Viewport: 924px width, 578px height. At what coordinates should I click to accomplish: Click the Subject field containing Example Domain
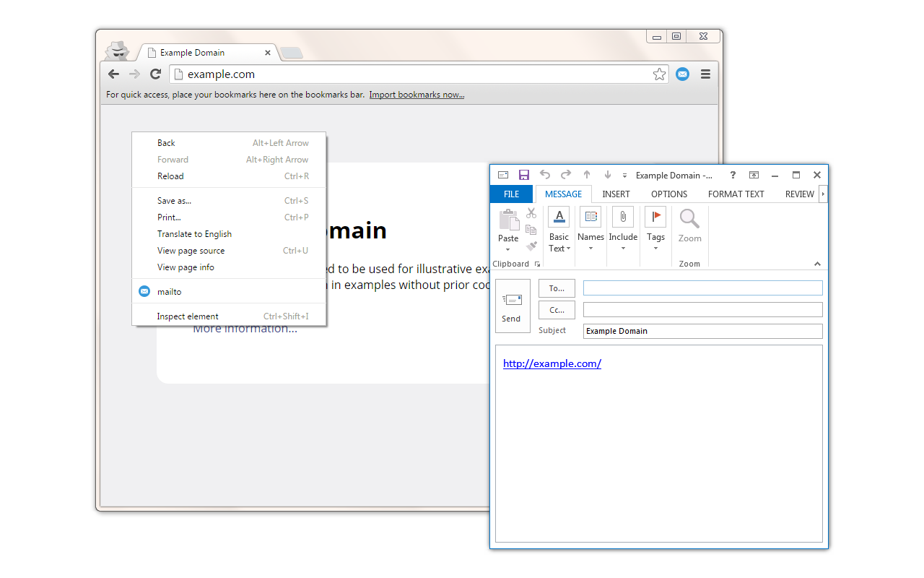click(x=703, y=331)
